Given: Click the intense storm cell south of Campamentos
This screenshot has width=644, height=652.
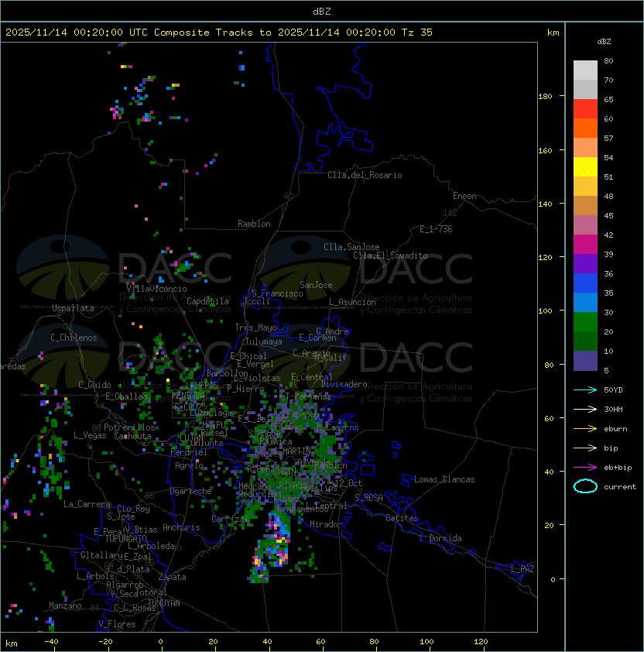Looking at the screenshot, I should 276,540.
